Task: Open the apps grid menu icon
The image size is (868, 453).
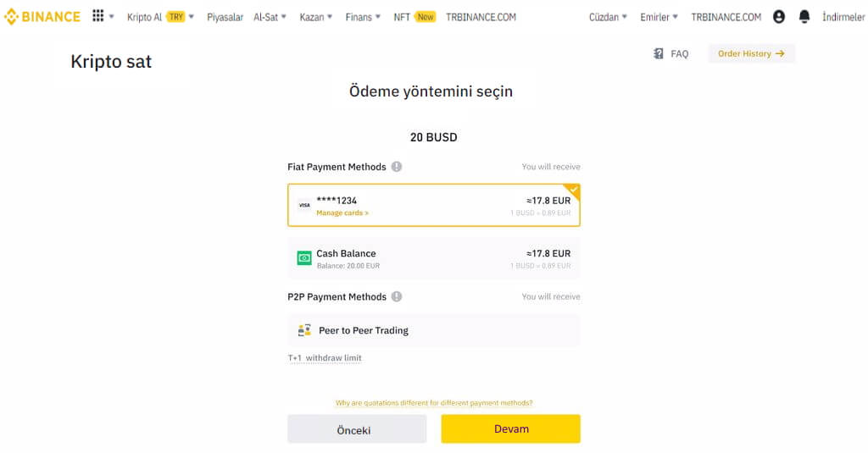Action: (98, 15)
